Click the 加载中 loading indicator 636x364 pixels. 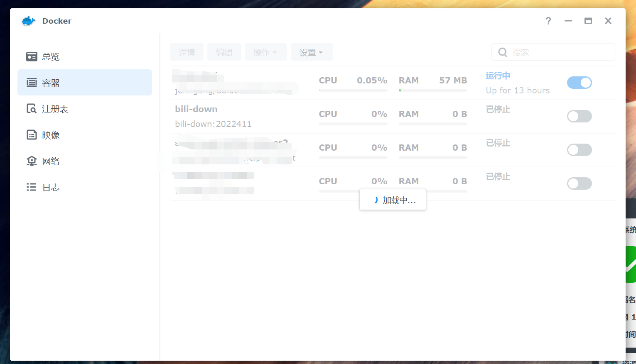[x=393, y=200]
